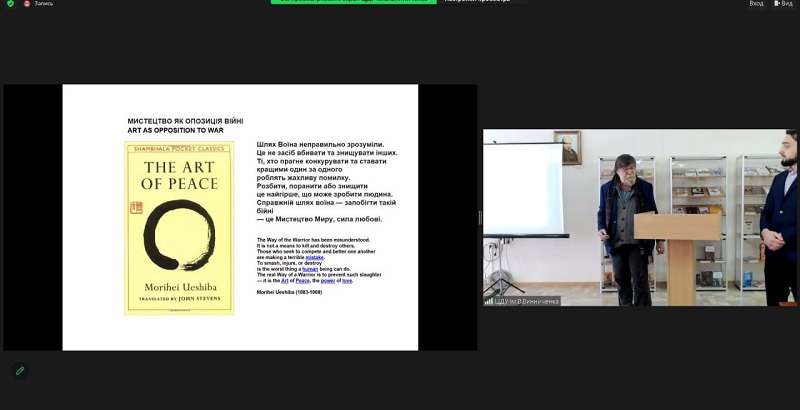The width and height of the screenshot is (800, 410).
Task: Click the text 'Morihei Ueshiba (1883-1969)'
Action: pyautogui.click(x=289, y=292)
